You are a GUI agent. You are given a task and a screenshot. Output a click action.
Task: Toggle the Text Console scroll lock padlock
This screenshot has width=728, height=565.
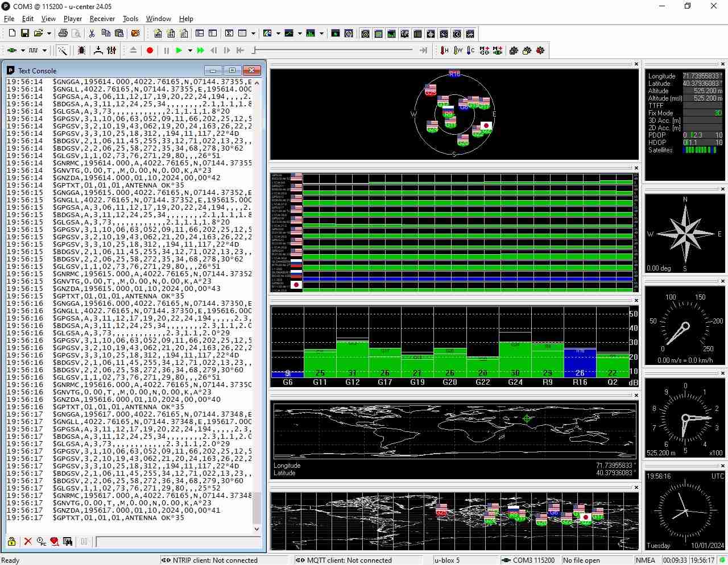11,542
